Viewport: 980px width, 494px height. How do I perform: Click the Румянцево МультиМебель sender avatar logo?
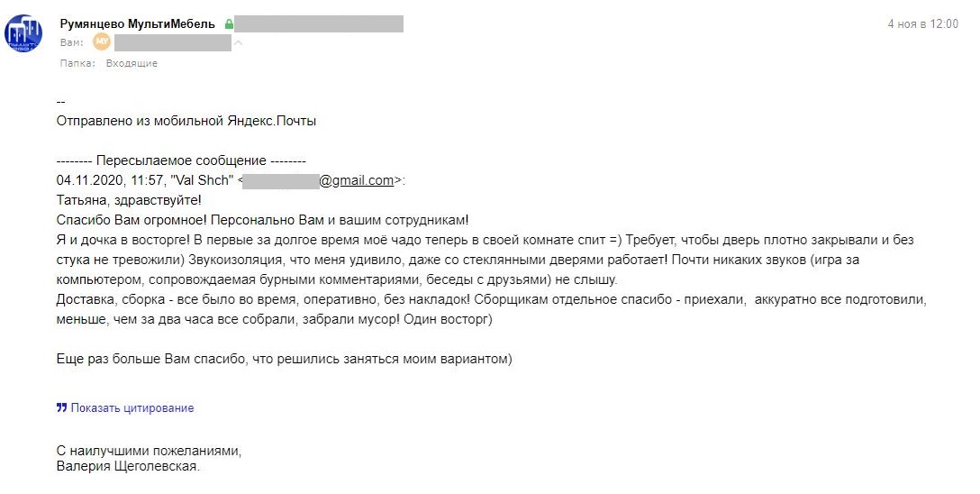pos(23,33)
